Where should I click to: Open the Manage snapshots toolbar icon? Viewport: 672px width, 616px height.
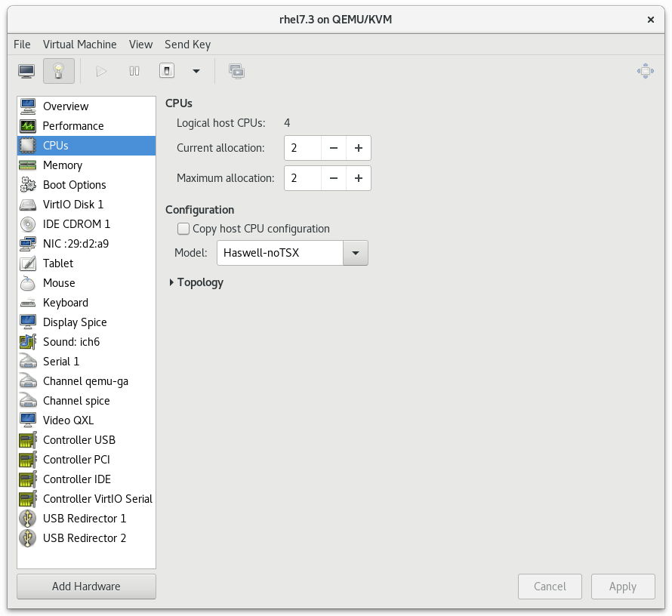point(236,71)
